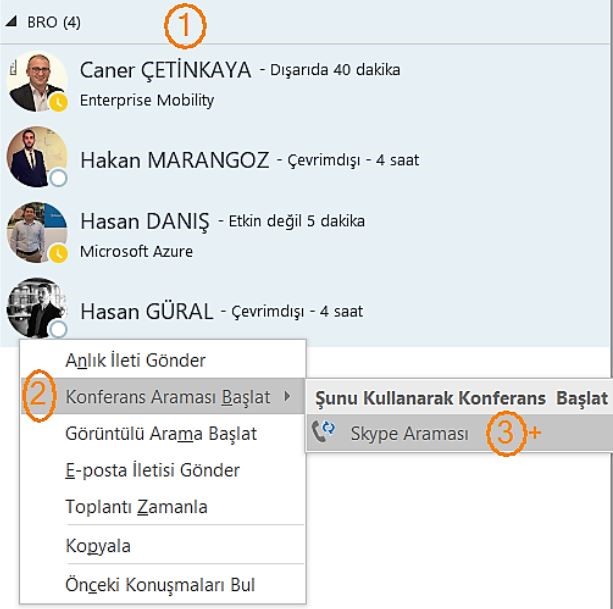
Task: Click Hasan GÜRAL's profile photo
Action: [x=37, y=308]
